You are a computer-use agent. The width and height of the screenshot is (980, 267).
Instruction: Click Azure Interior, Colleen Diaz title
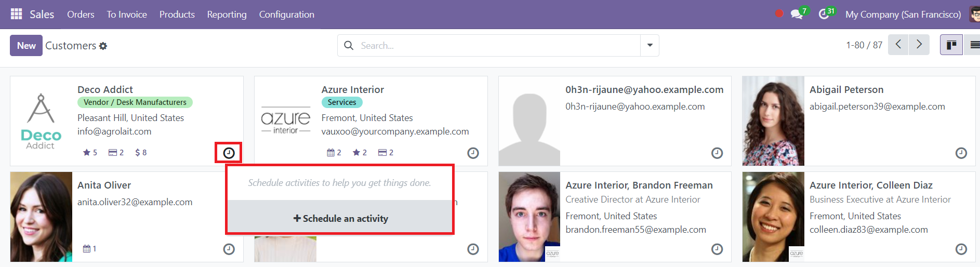point(871,185)
